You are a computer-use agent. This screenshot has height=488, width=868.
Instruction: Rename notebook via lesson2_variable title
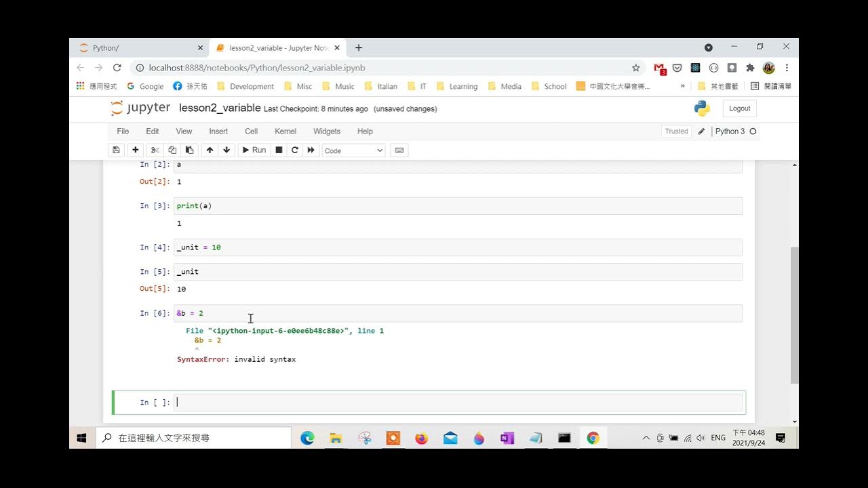(220, 108)
